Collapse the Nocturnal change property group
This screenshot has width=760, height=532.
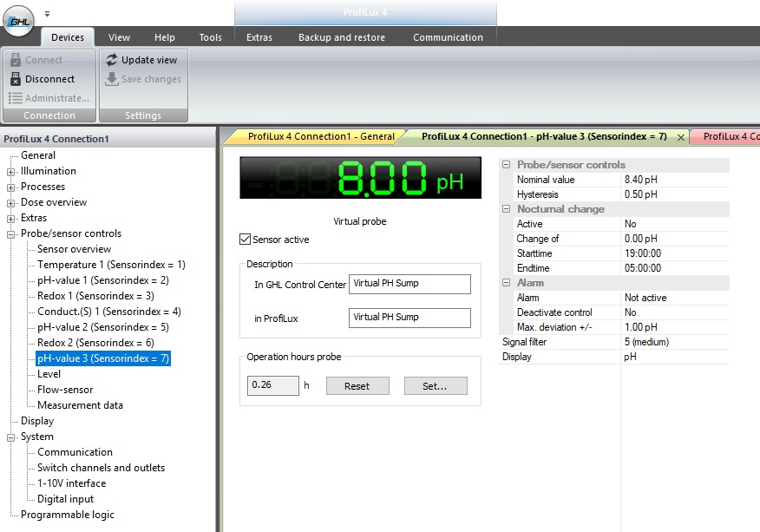[506, 208]
